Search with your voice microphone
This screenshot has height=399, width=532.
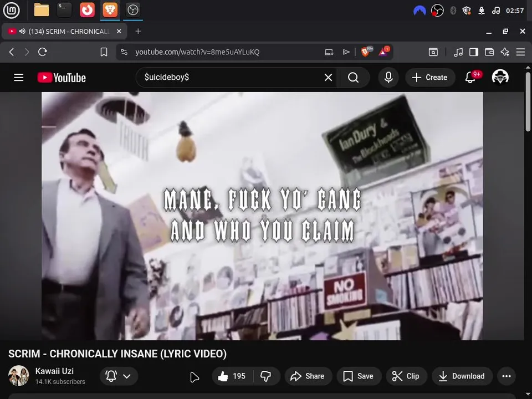[388, 78]
